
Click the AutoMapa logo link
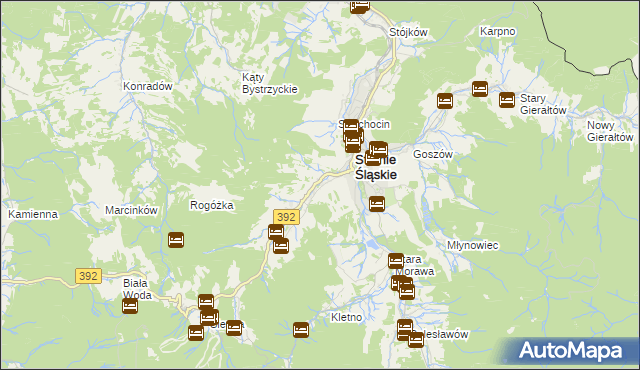tap(570, 350)
